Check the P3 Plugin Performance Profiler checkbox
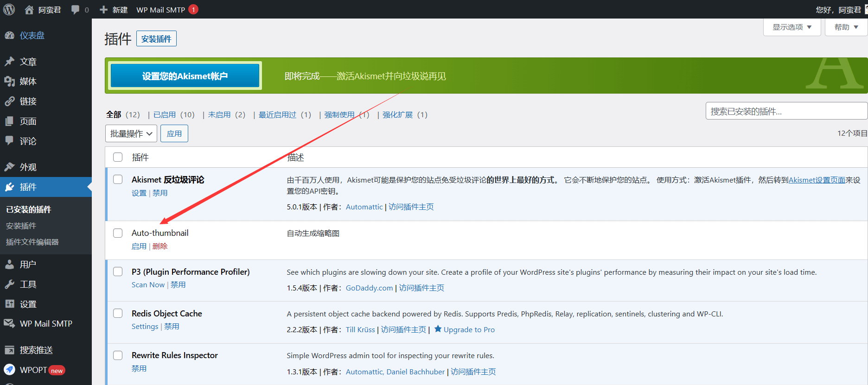The height and width of the screenshot is (385, 868). coord(118,271)
